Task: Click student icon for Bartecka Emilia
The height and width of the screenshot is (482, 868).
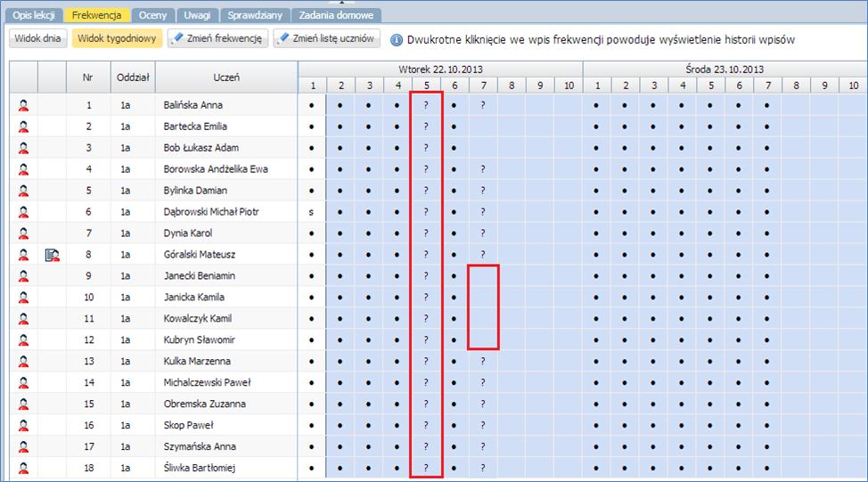Action: (23, 127)
